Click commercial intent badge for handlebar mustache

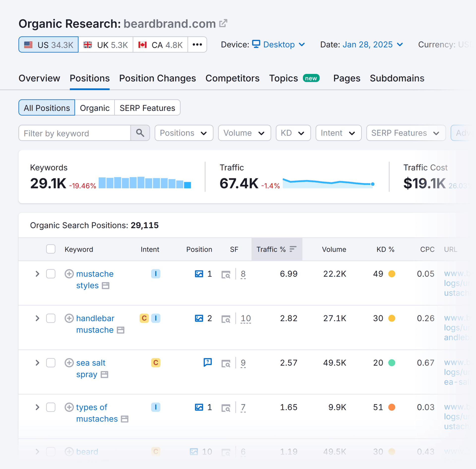point(144,318)
